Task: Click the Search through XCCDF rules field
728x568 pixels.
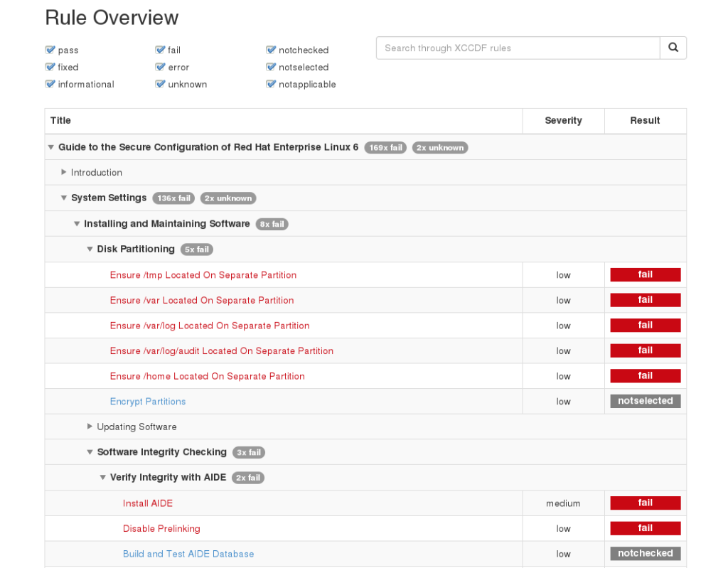Action: click(518, 48)
